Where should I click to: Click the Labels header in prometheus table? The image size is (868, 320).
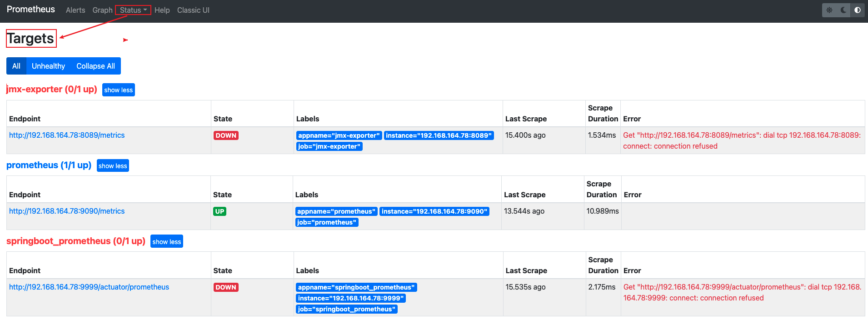[x=307, y=195]
